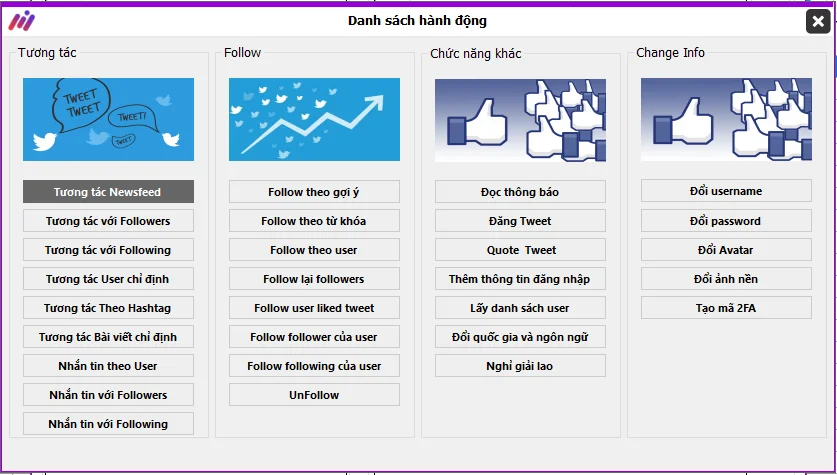The image size is (837, 475).
Task: Select the Đăng Tweet action
Action: [x=520, y=221]
